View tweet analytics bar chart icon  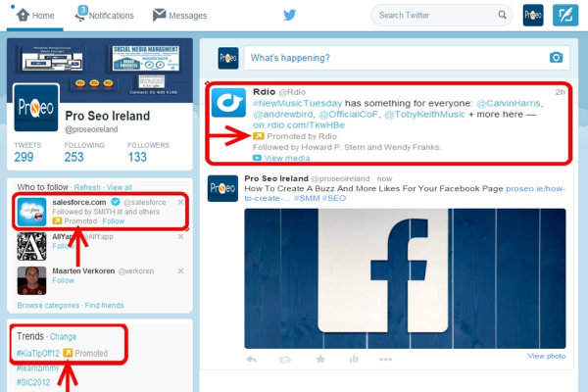[353, 360]
